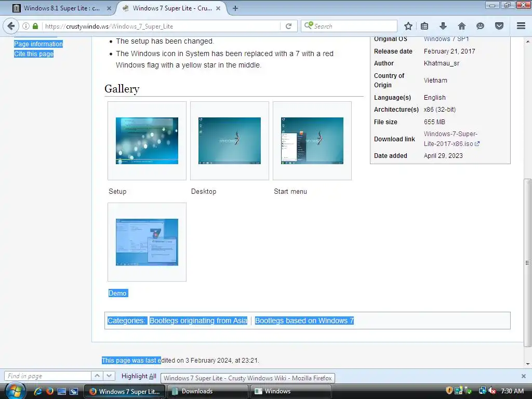This screenshot has height=399, width=532.
Task: Go back using the back arrow button
Action: coord(11,26)
